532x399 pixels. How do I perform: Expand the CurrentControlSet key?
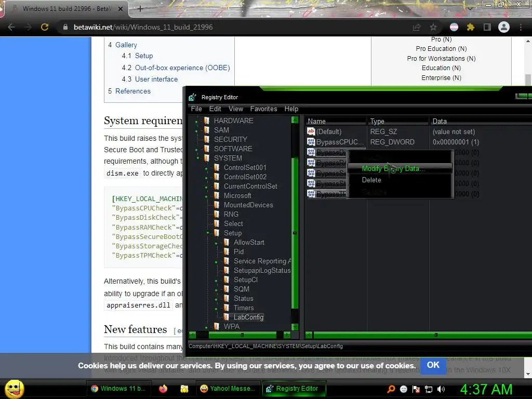pyautogui.click(x=206, y=187)
